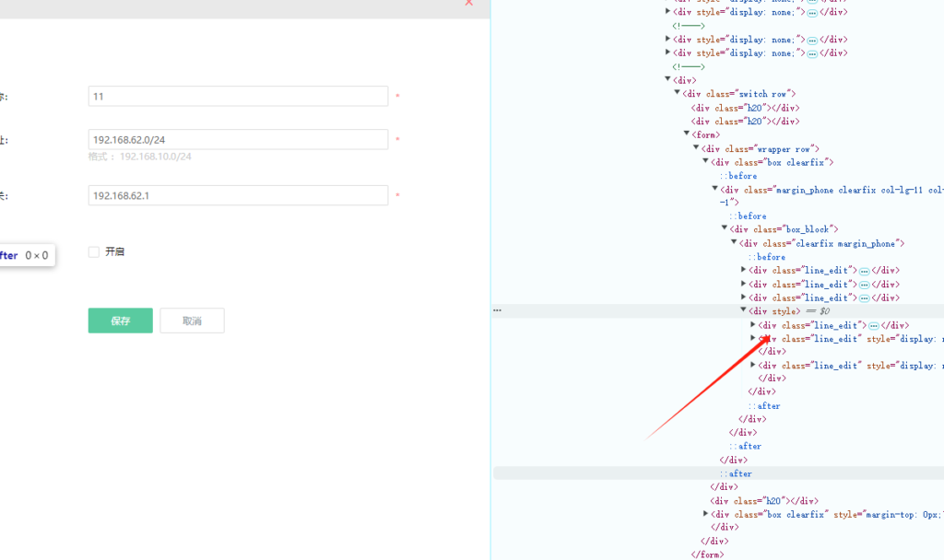Select the </form> closing tag row

(x=707, y=554)
